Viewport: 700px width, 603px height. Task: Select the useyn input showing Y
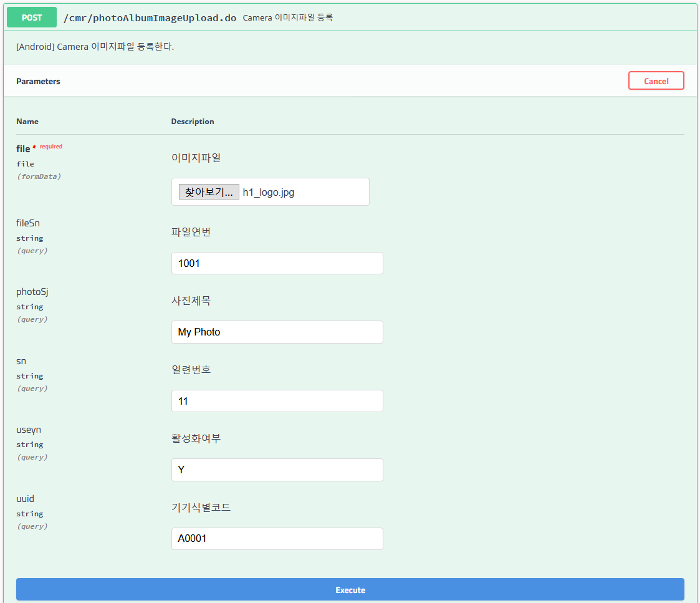coord(277,470)
